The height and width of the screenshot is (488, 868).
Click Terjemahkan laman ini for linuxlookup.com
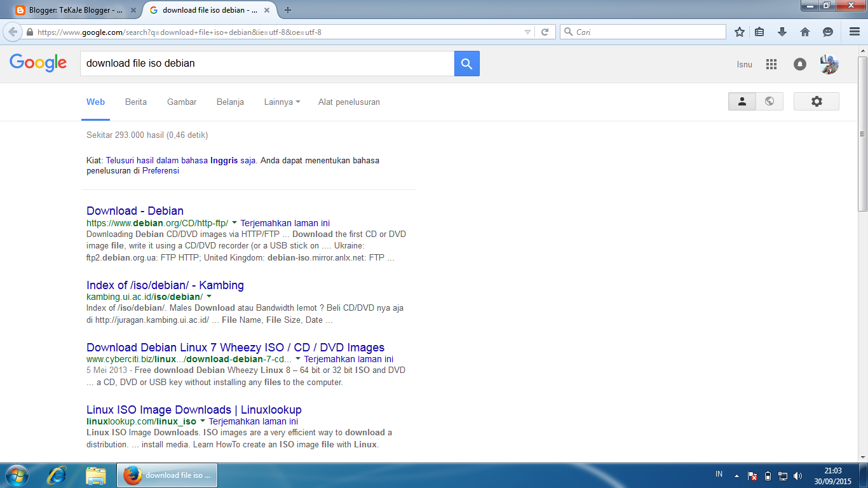(253, 421)
